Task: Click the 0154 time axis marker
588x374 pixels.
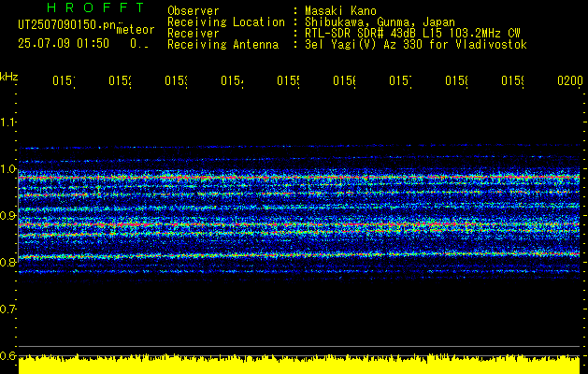Action: [232, 80]
